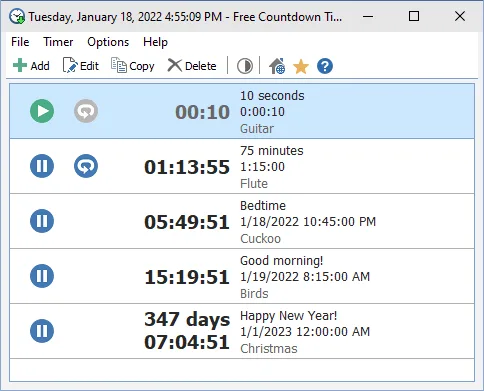
Task: Open the home page website icon
Action: (277, 66)
